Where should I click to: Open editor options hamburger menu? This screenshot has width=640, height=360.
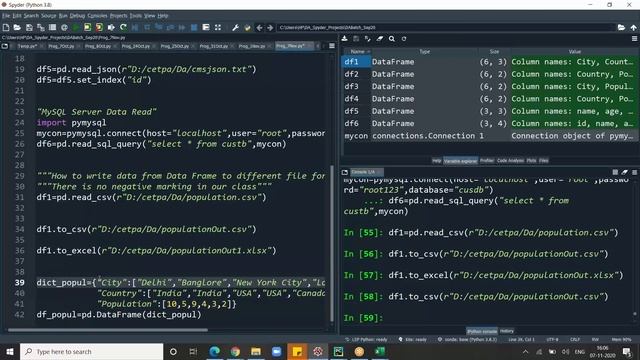[x=332, y=46]
